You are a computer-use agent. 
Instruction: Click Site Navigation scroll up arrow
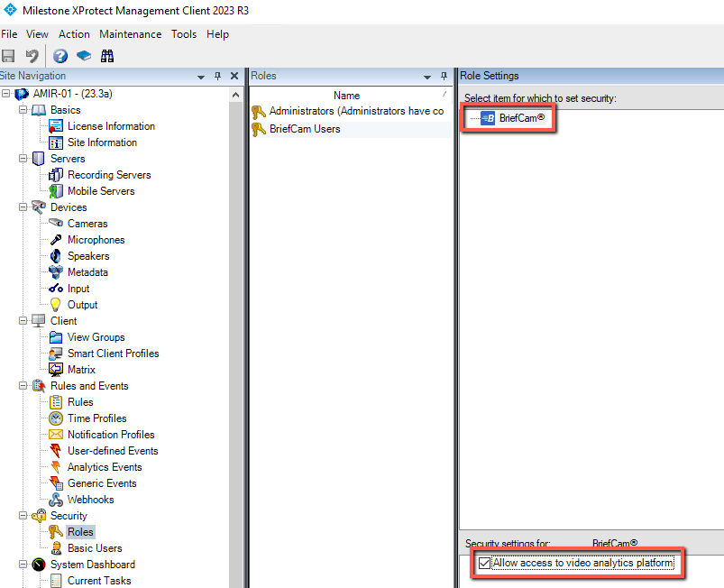click(x=235, y=95)
